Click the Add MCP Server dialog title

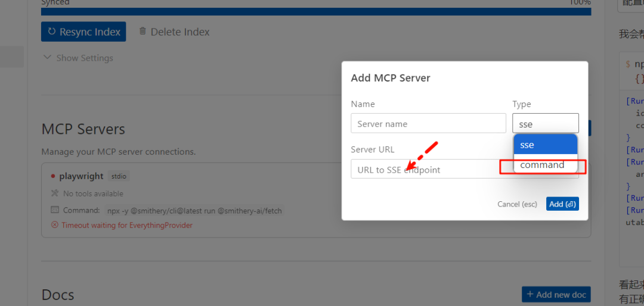(391, 78)
